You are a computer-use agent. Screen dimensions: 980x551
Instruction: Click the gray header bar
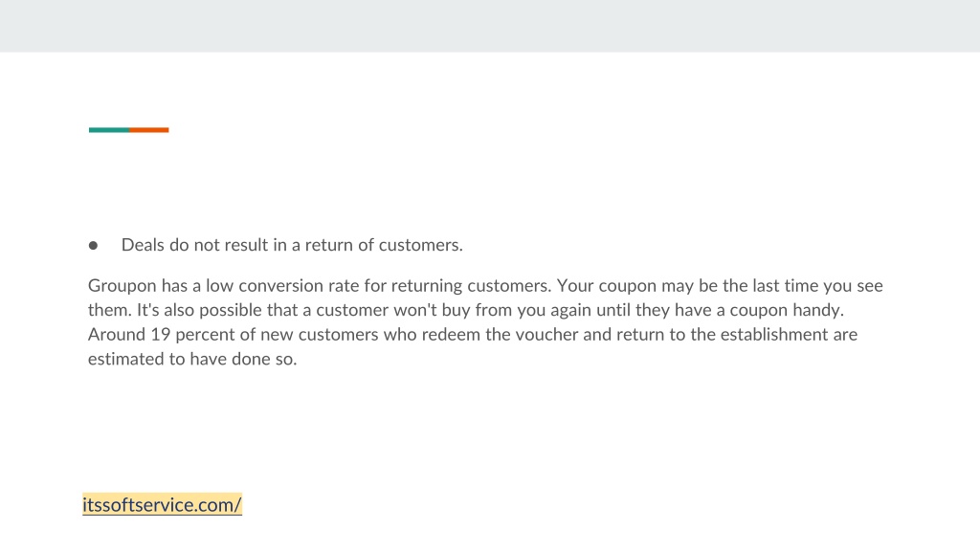490,26
